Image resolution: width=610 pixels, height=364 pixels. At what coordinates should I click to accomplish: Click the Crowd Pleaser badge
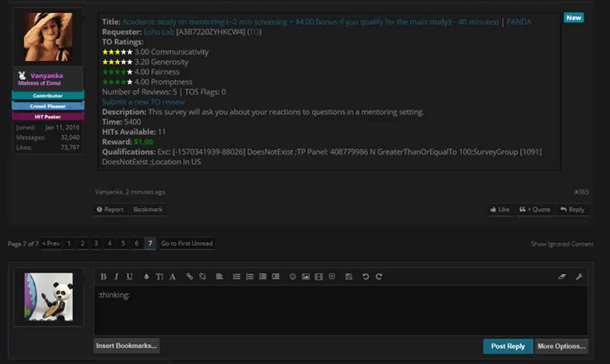(x=48, y=106)
